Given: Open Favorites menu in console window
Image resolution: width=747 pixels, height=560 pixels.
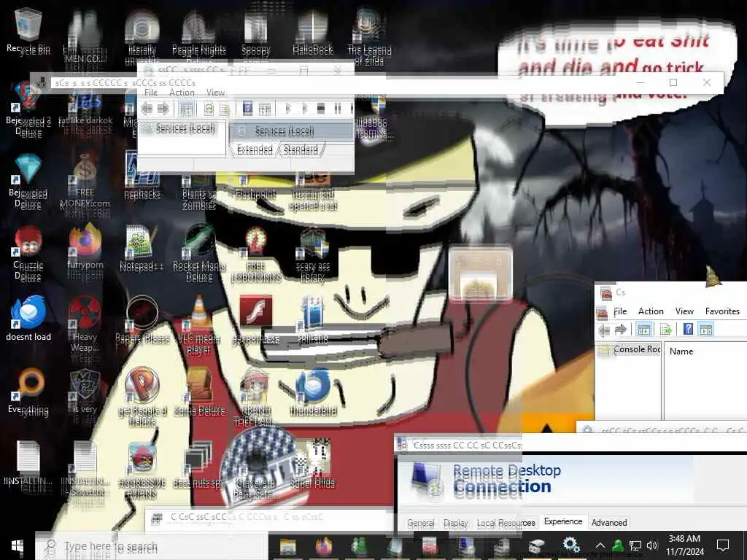Looking at the screenshot, I should pos(722,311).
